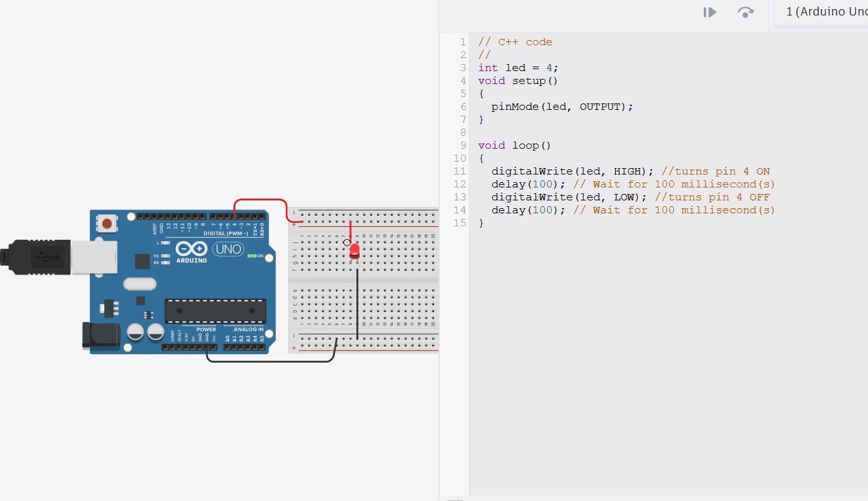Click the Arduino "POWER" header label

click(x=206, y=330)
